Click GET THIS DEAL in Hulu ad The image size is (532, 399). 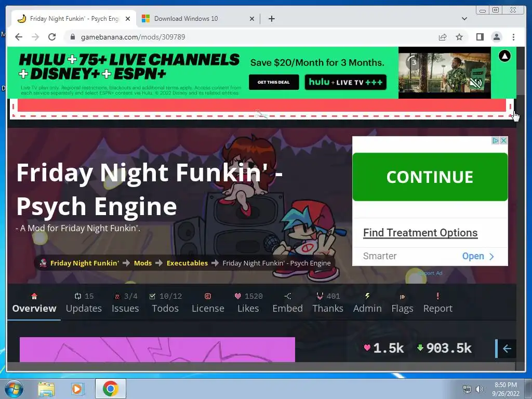[x=274, y=82]
